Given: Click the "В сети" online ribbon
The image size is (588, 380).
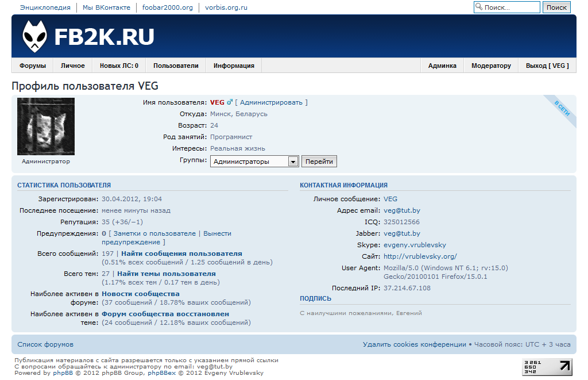Looking at the screenshot, I should (x=562, y=109).
